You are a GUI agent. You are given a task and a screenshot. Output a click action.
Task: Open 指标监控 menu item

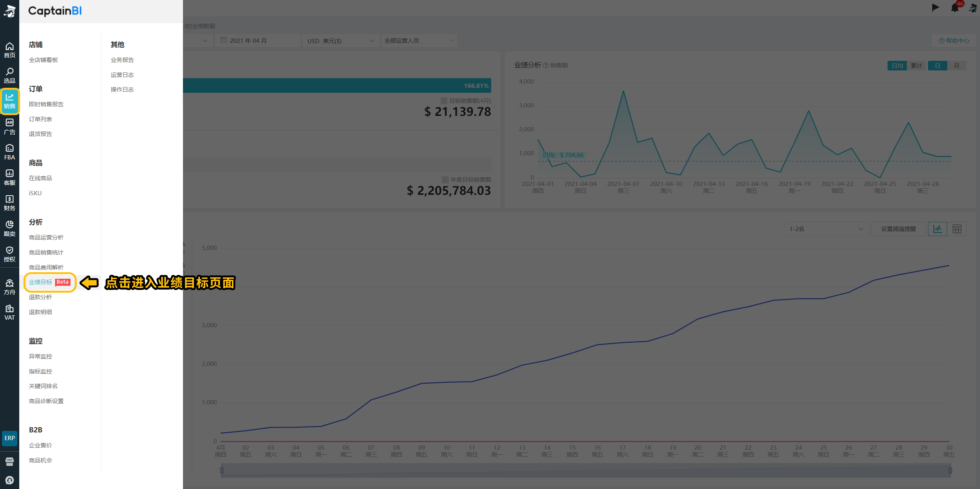40,372
